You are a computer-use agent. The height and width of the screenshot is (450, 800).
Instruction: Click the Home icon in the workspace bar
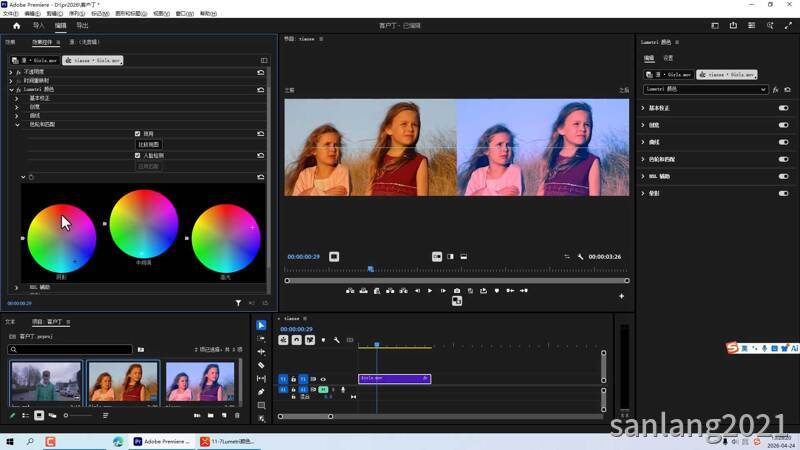(x=16, y=26)
